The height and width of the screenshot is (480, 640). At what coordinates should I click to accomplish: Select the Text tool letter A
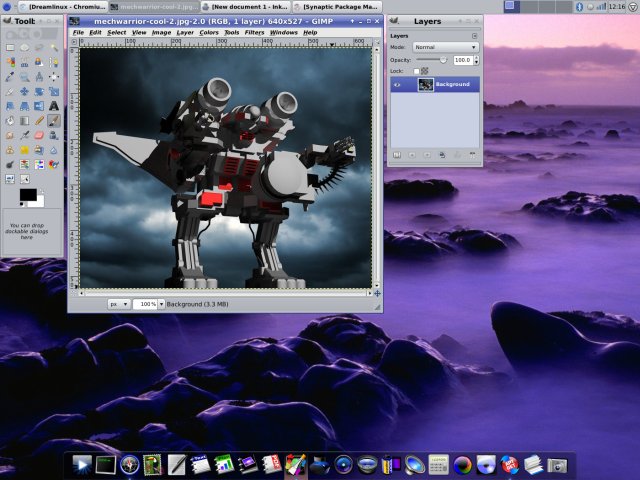(x=53, y=106)
